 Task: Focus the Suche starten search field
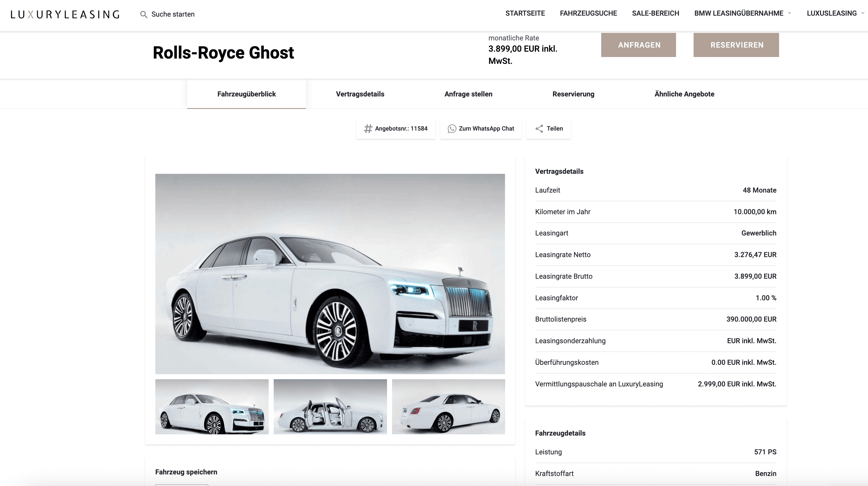pyautogui.click(x=173, y=14)
